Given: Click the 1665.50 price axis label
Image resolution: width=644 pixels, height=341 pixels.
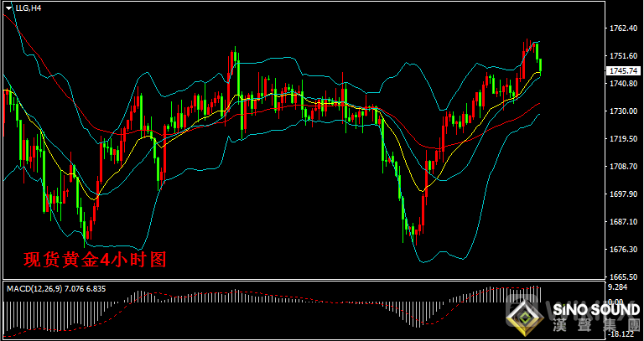Looking at the screenshot, I should point(621,276).
